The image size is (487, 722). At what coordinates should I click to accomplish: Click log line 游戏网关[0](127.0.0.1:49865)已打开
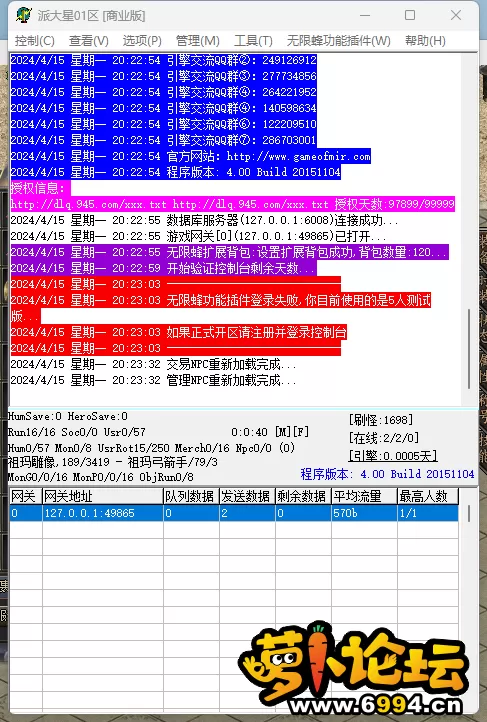[x=198, y=236]
